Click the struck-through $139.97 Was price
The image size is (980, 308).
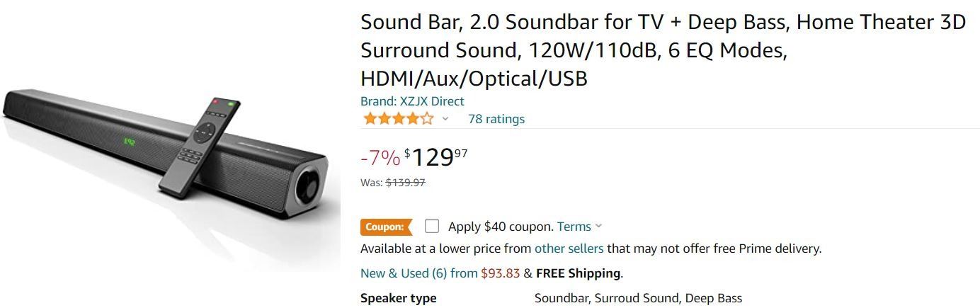[x=405, y=183]
